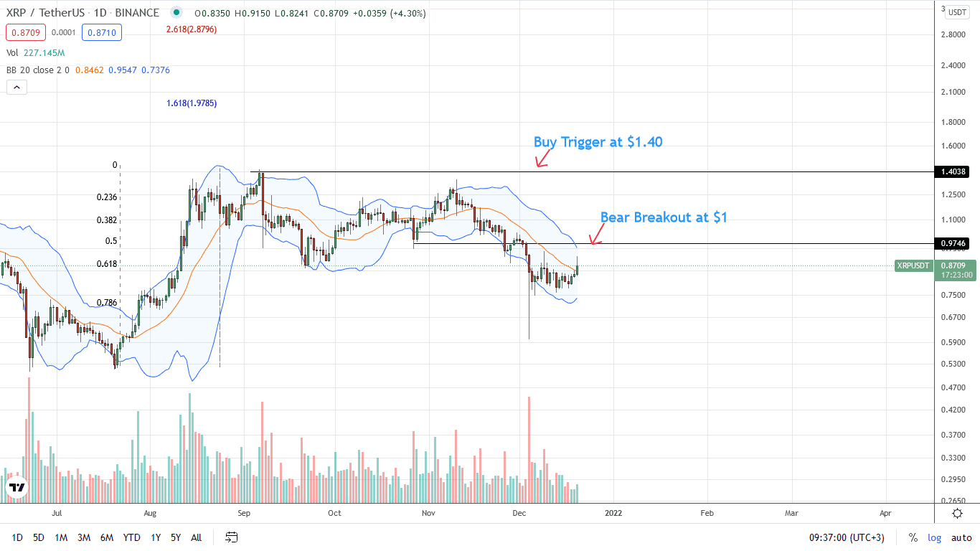Click the spread value 0.0001
The height and width of the screenshot is (551, 980).
click(63, 32)
